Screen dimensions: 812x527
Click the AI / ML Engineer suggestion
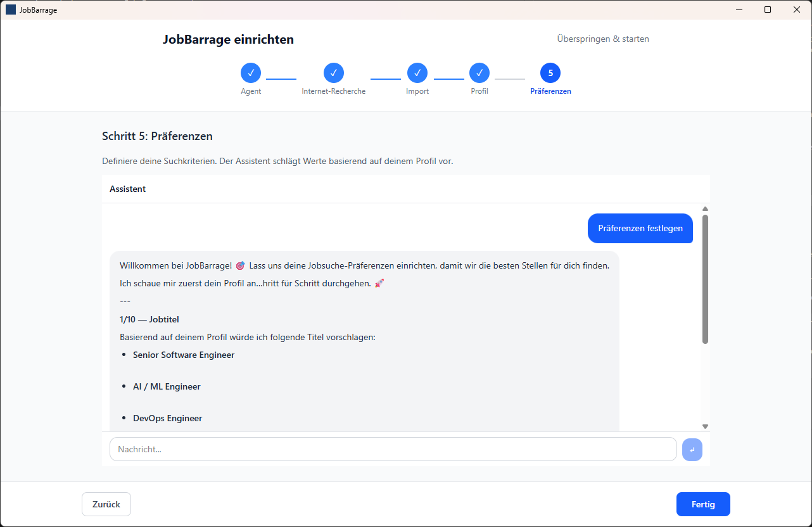(167, 386)
